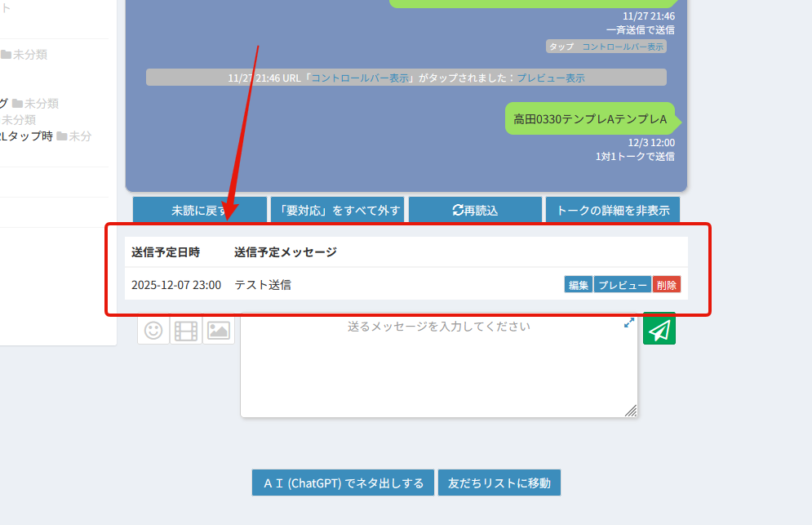Click the 高田0330テンプレAテンプレA message bubble
Image resolution: width=812 pixels, height=525 pixels.
coord(590,119)
